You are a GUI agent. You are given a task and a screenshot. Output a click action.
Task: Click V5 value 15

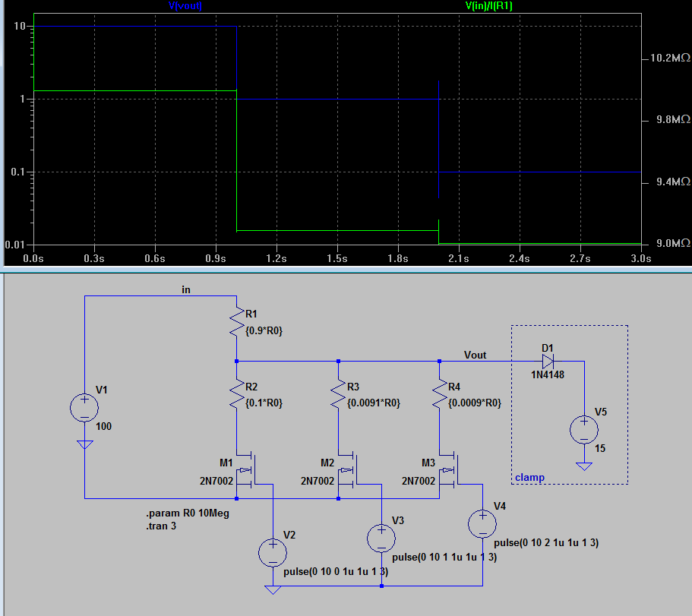[600, 448]
